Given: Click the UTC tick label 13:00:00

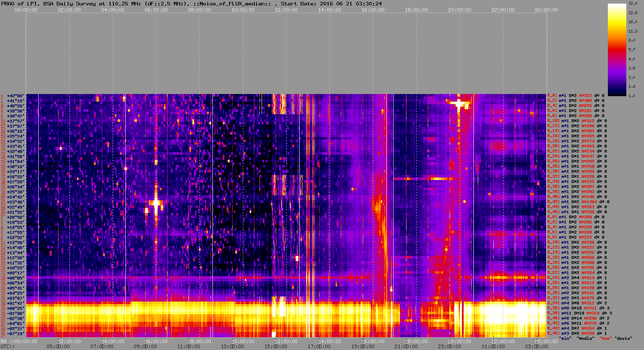Looking at the screenshot, I should pos(233,346).
